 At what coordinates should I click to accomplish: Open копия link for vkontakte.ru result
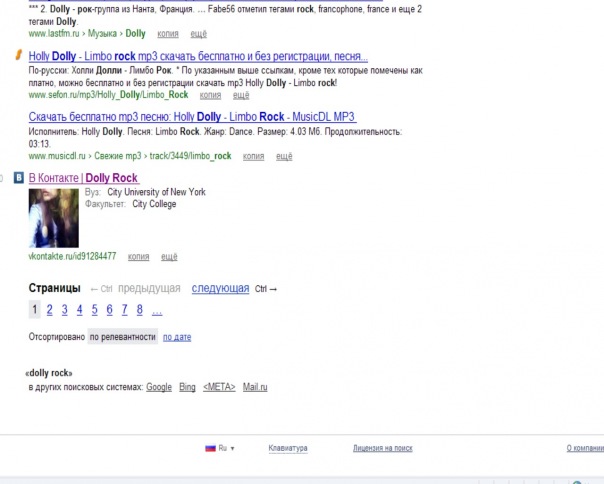(x=139, y=257)
